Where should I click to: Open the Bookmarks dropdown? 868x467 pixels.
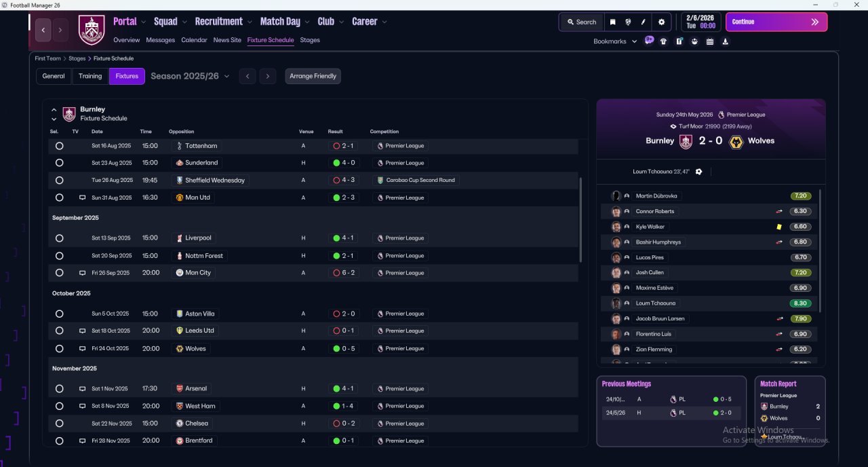tap(615, 41)
